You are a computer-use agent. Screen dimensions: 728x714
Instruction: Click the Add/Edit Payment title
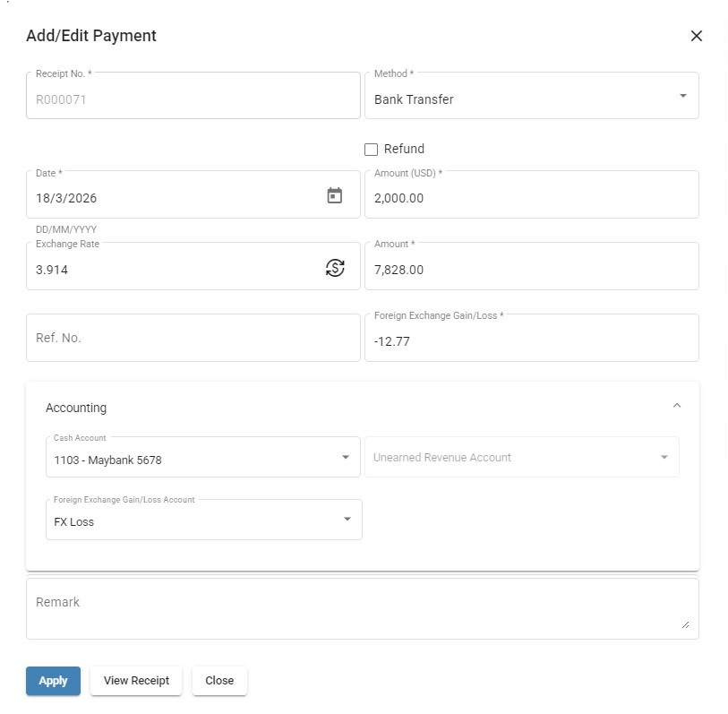pyautogui.click(x=91, y=36)
